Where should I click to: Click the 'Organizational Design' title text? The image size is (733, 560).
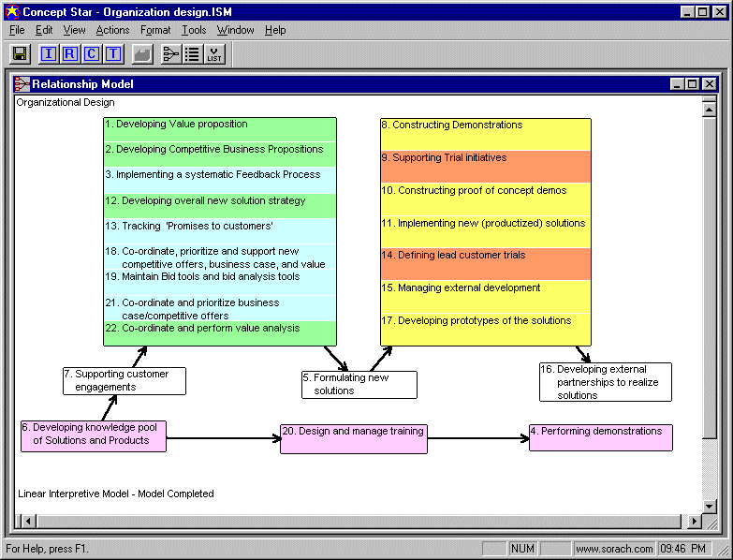66,102
